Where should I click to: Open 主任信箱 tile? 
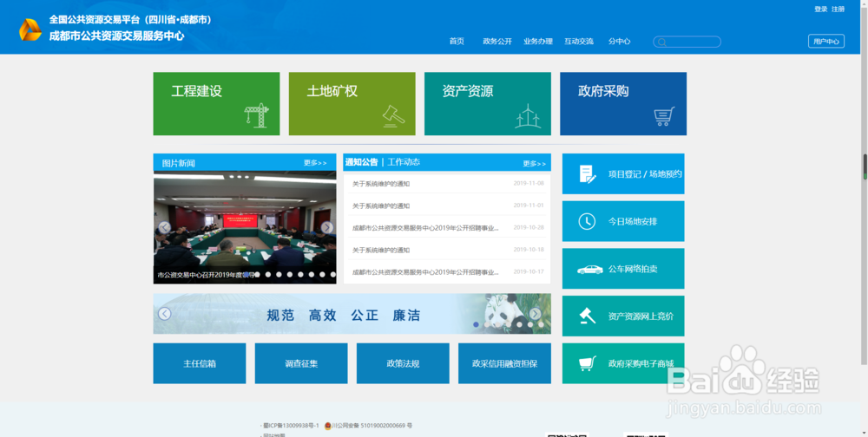[x=200, y=363]
